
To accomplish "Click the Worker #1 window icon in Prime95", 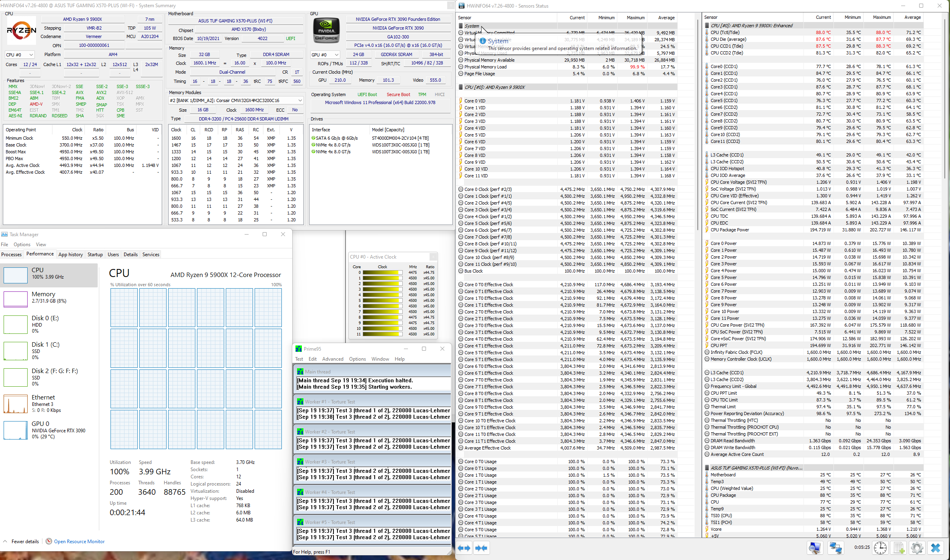I will (x=300, y=401).
